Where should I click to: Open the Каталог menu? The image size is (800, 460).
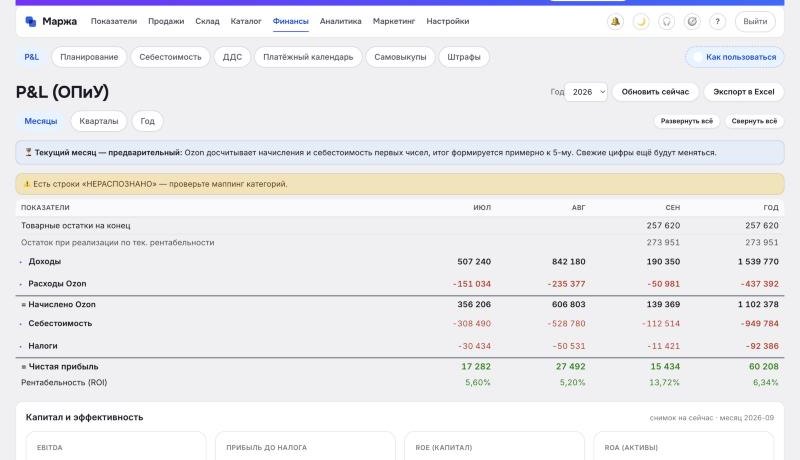246,21
